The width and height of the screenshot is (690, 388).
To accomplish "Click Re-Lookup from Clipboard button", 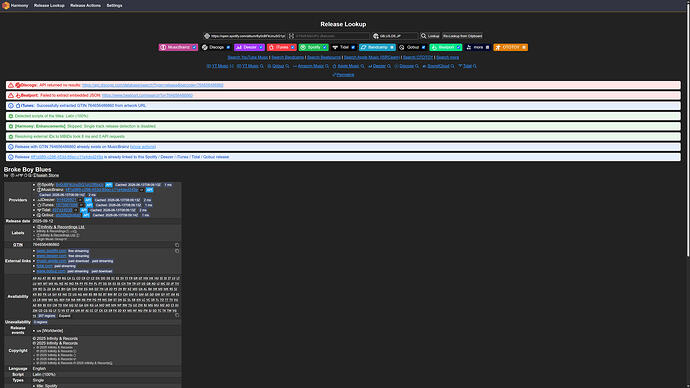I will tap(462, 36).
